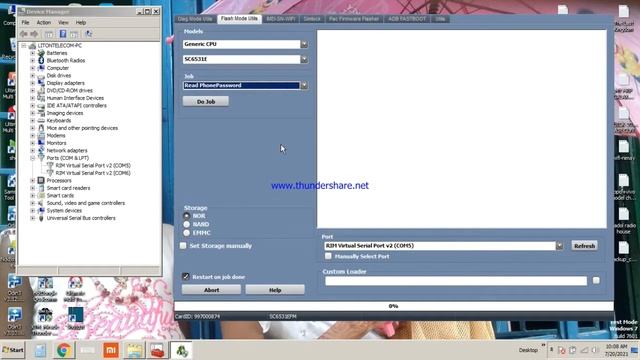
Task: Click Back arrow in Device Manager toolbar
Action: click(x=24, y=34)
